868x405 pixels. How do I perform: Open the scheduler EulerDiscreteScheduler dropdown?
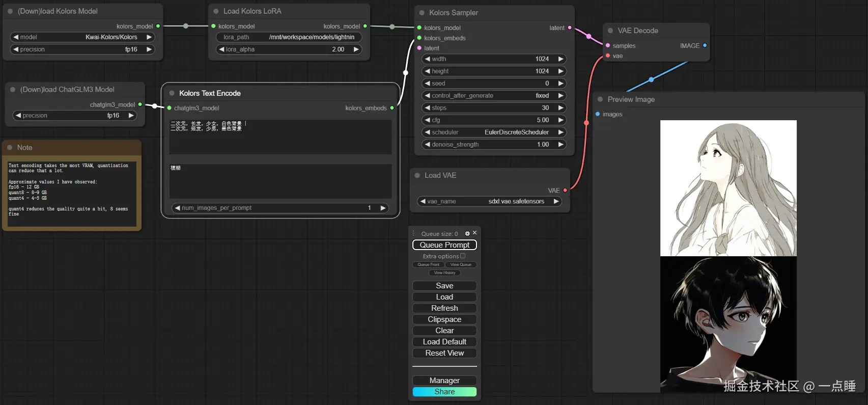click(494, 132)
